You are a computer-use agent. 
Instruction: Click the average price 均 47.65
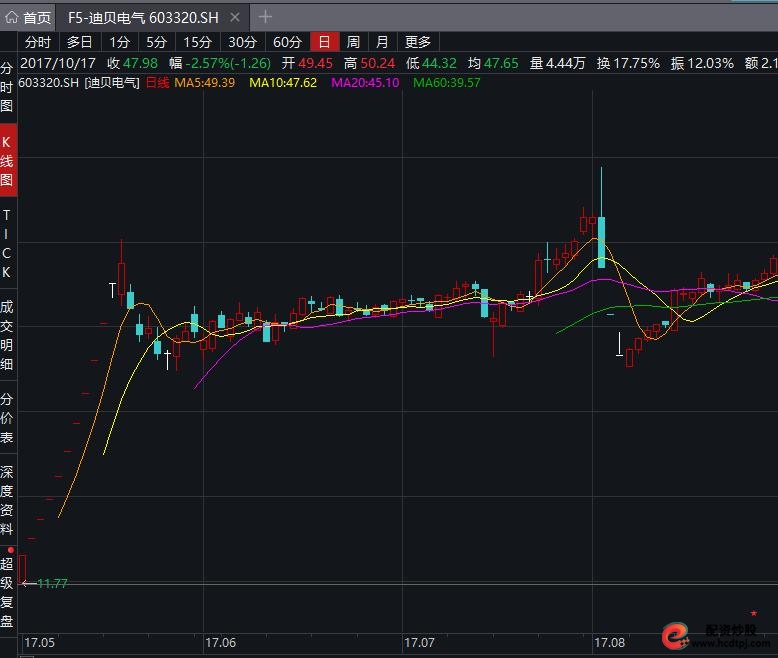pyautogui.click(x=493, y=63)
